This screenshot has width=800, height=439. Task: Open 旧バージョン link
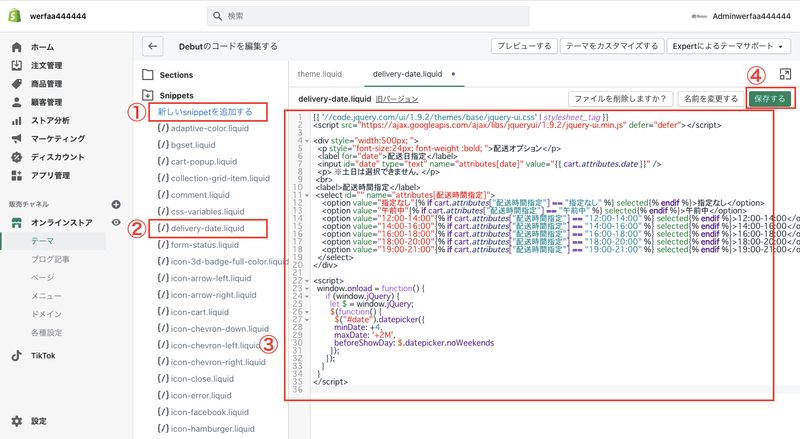pos(397,99)
